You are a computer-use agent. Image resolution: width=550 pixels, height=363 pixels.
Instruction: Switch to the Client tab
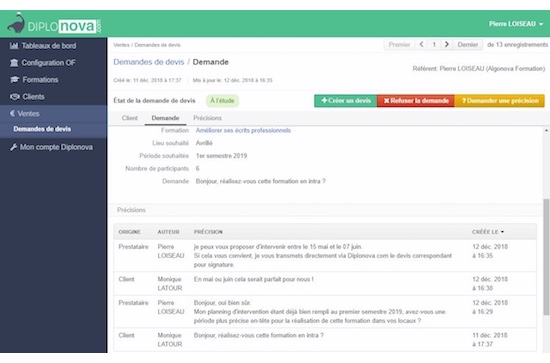coord(129,118)
